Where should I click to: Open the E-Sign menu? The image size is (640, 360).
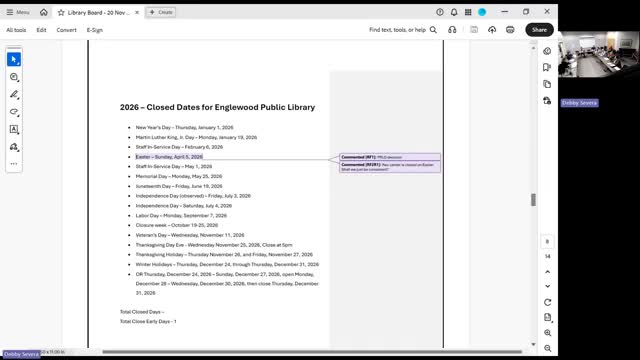click(95, 30)
